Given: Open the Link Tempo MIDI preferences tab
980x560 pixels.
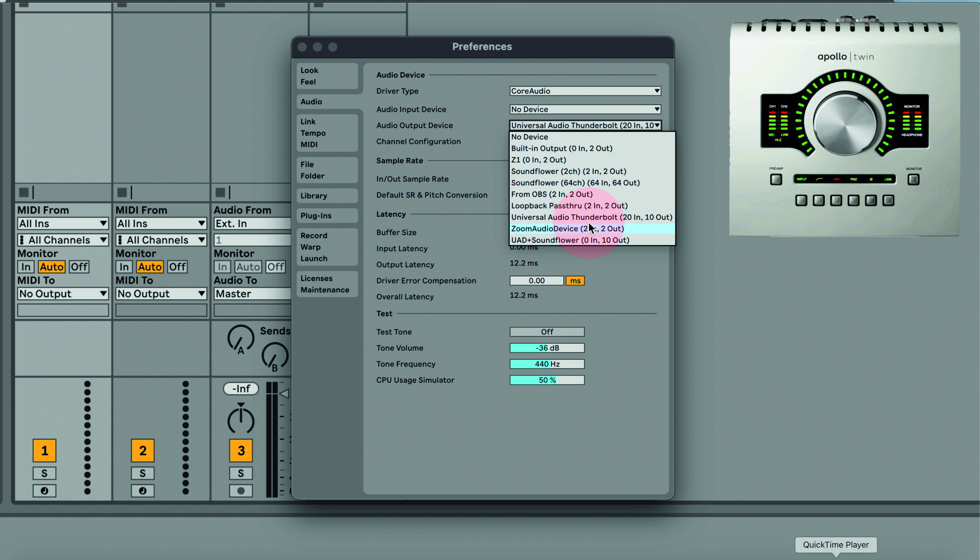Looking at the screenshot, I should 327,133.
